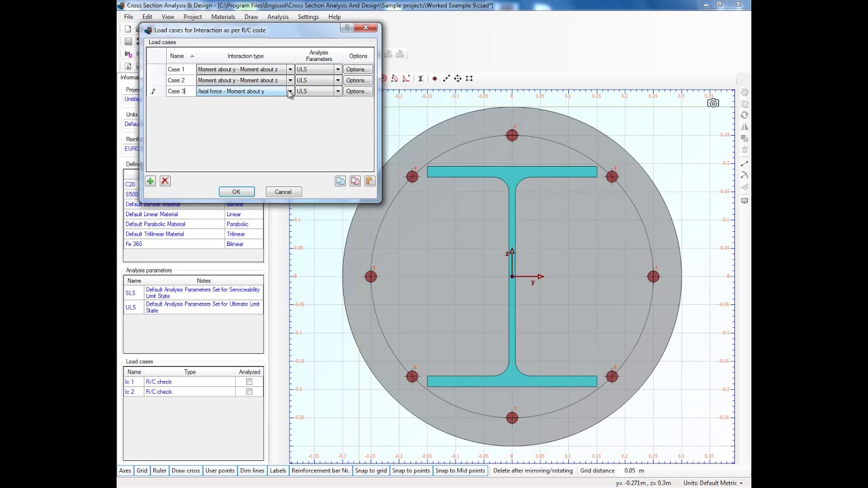Toggle the Draw cross option

[x=186, y=470]
